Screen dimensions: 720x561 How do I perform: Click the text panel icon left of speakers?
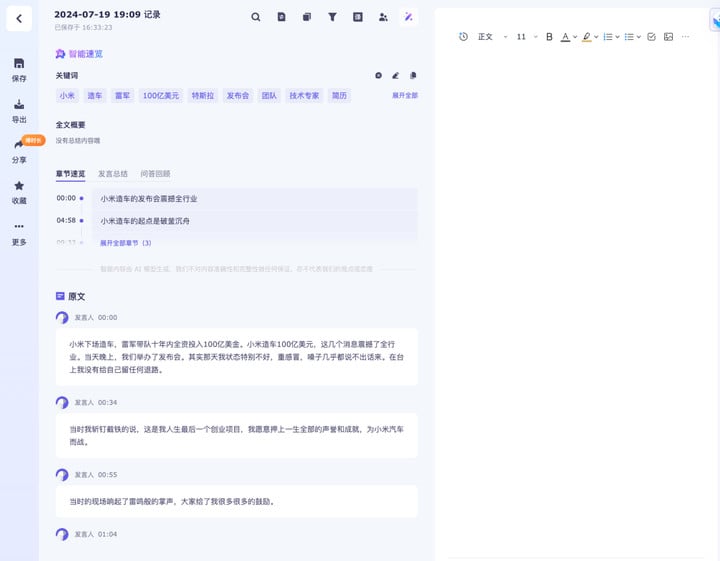click(x=358, y=17)
